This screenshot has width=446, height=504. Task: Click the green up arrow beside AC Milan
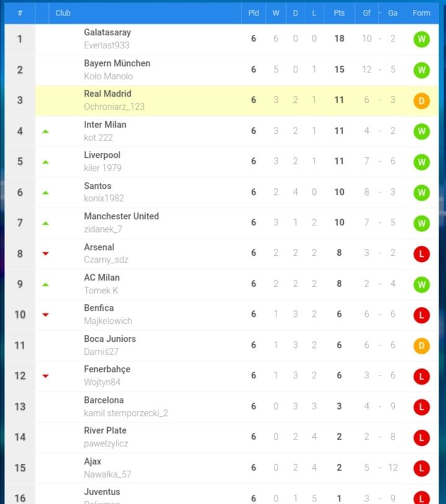point(46,284)
